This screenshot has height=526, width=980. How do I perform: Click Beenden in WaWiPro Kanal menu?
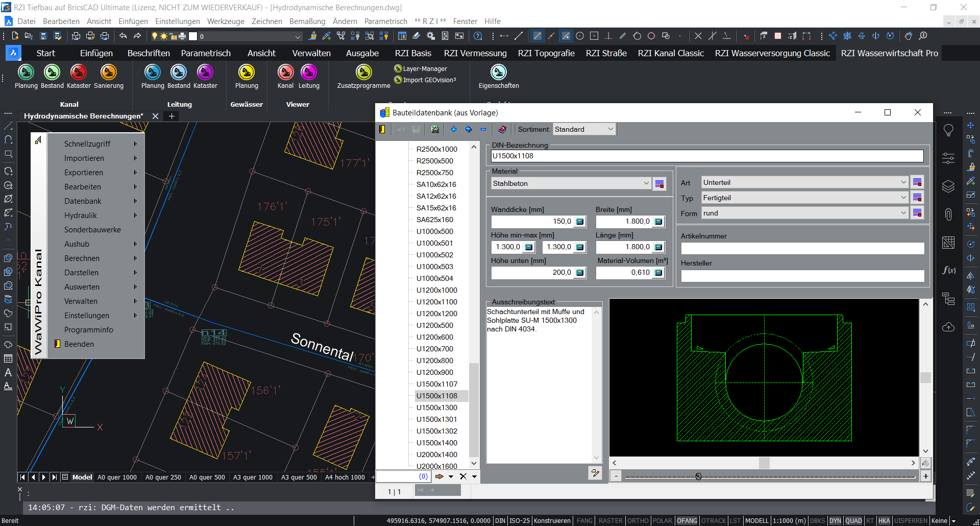pyautogui.click(x=79, y=344)
